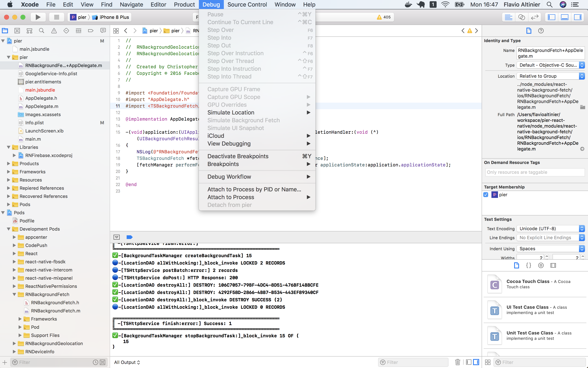Viewport: 588px width, 368px height.
Task: Clear the console with the trash icon
Action: click(x=457, y=362)
